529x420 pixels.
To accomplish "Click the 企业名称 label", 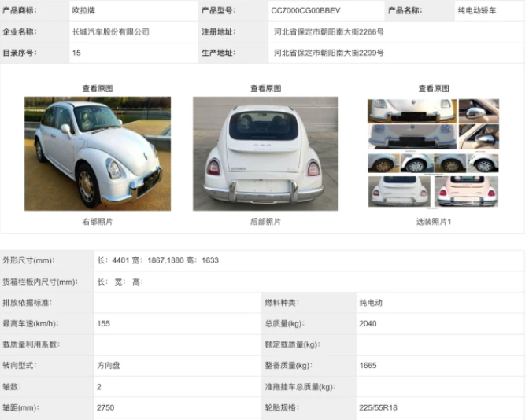I will 20,32.
